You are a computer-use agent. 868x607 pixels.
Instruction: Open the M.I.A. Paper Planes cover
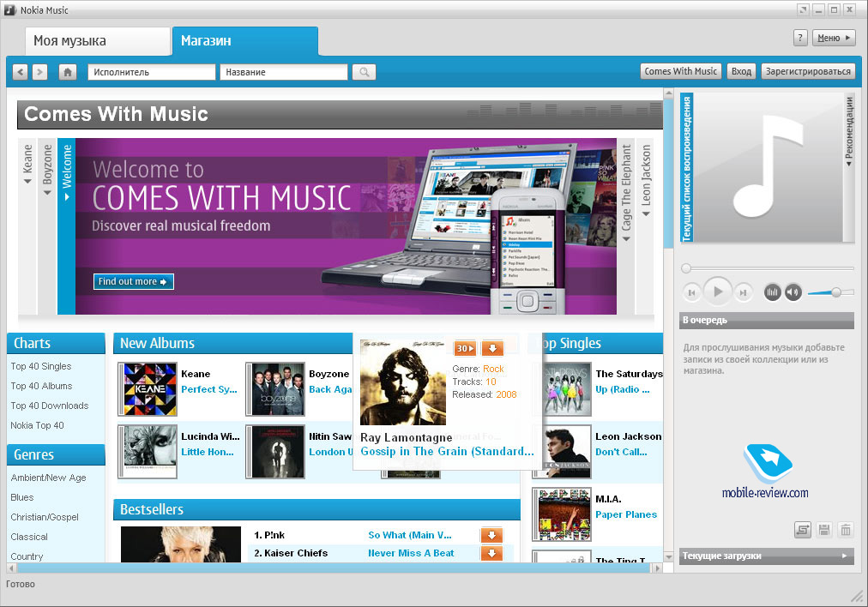(561, 514)
